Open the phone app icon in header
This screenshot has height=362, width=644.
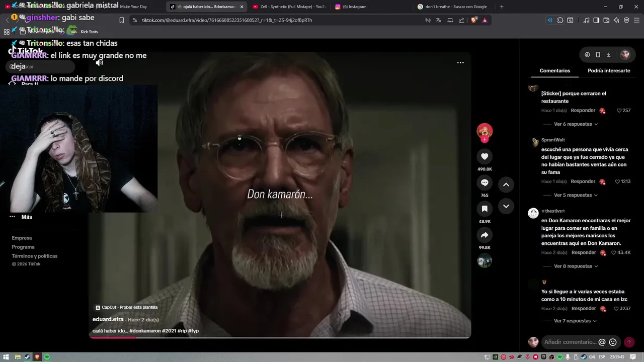pyautogui.click(x=598, y=55)
